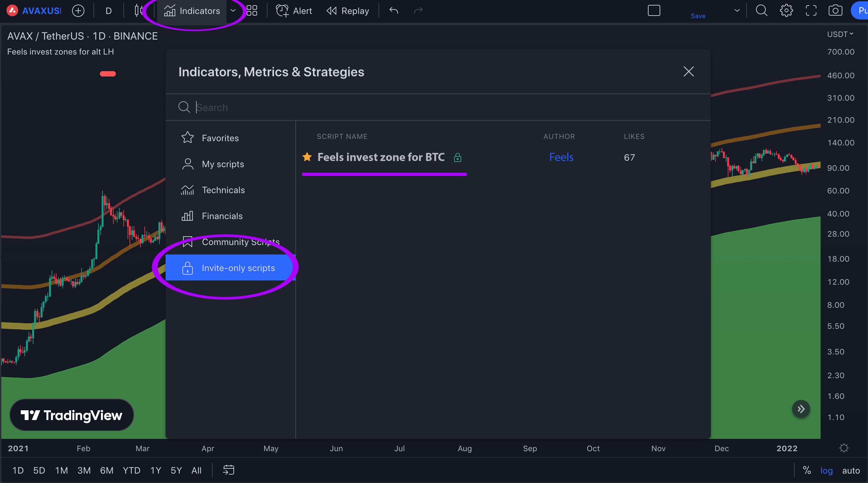868x483 pixels.
Task: Open the D timeframe interval selector
Action: [x=108, y=11]
